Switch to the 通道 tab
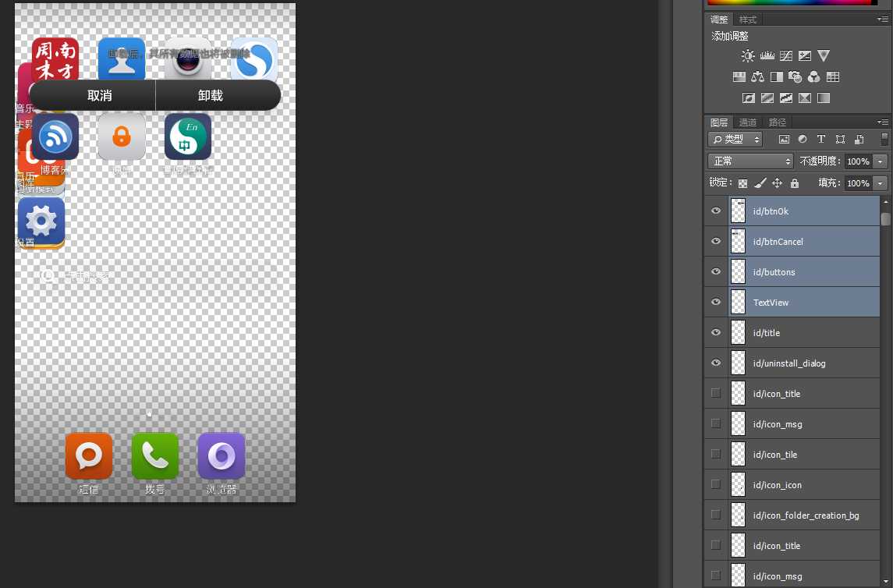 coord(748,122)
